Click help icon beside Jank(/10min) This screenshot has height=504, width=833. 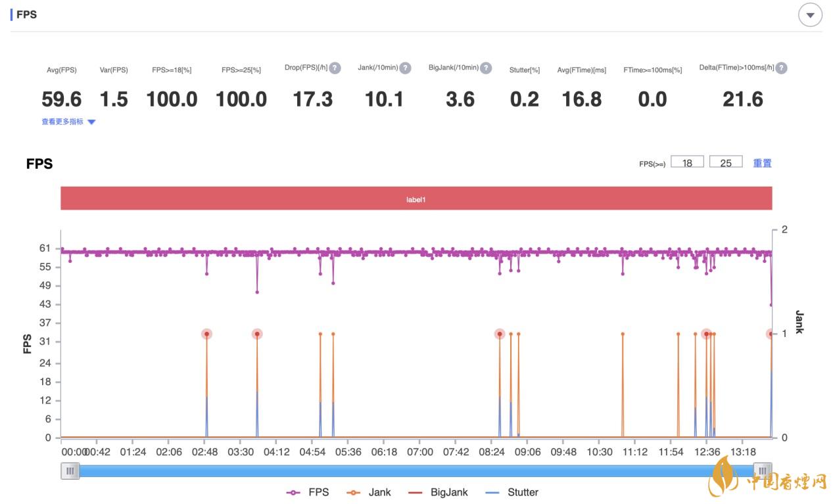click(405, 68)
